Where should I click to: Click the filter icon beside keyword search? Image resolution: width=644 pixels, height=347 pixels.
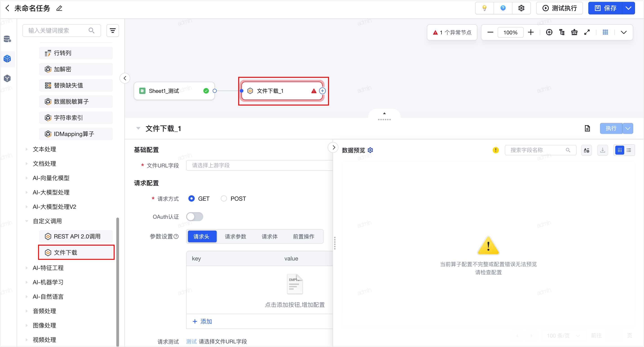(x=113, y=31)
